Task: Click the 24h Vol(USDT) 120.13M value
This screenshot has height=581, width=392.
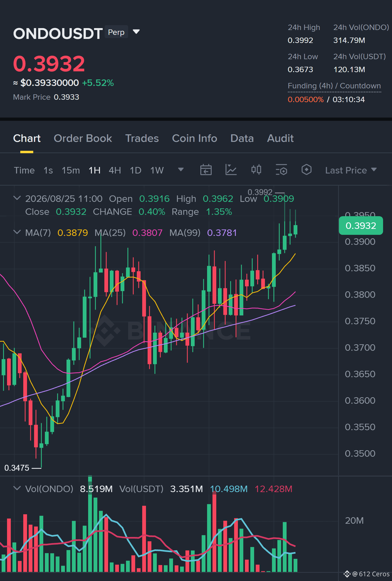Action: point(349,69)
